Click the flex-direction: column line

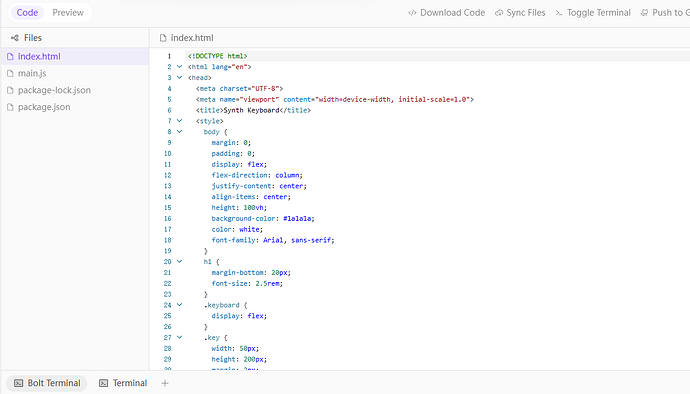pos(257,175)
